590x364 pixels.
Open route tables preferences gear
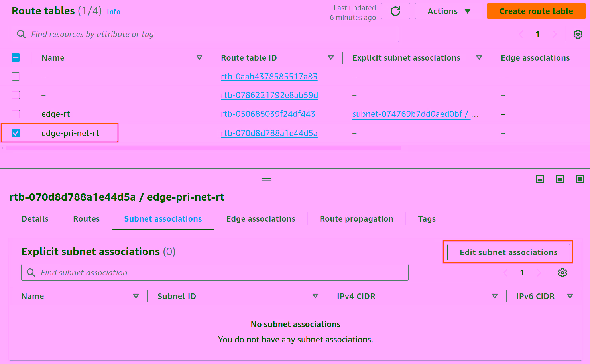tap(578, 34)
